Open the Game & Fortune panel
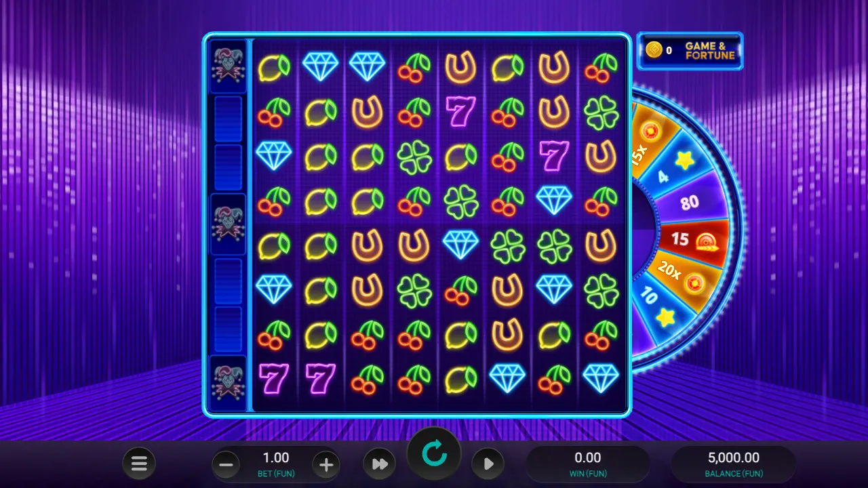 (690, 51)
